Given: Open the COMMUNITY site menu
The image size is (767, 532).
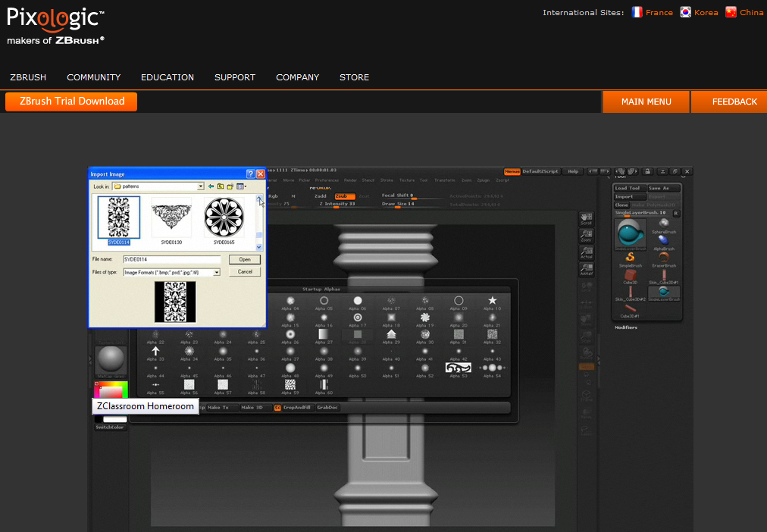Looking at the screenshot, I should point(93,77).
